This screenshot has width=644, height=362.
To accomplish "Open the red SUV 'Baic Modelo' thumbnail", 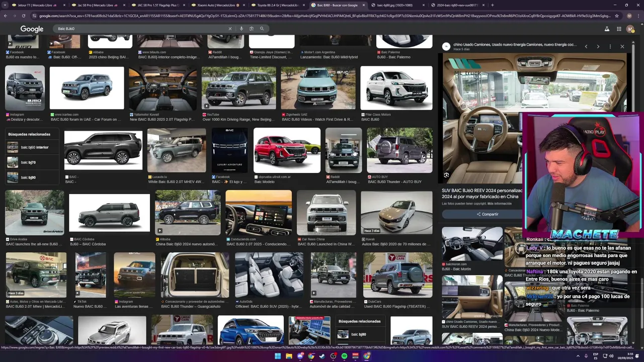I will 287,150.
